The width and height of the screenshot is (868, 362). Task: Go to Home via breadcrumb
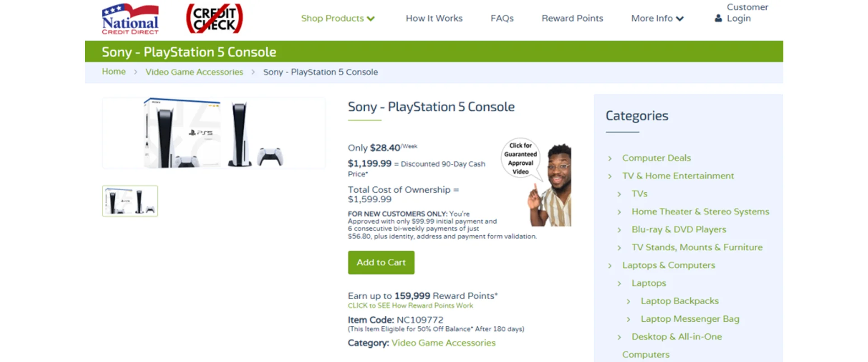click(x=113, y=71)
